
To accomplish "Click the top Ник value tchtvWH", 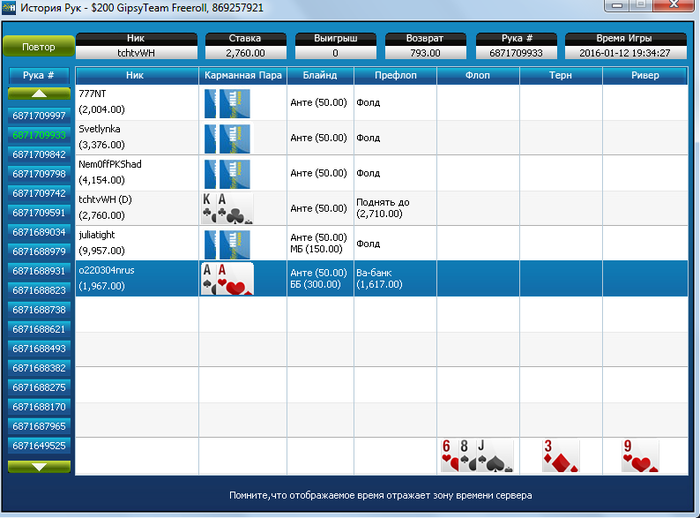I will point(136,53).
